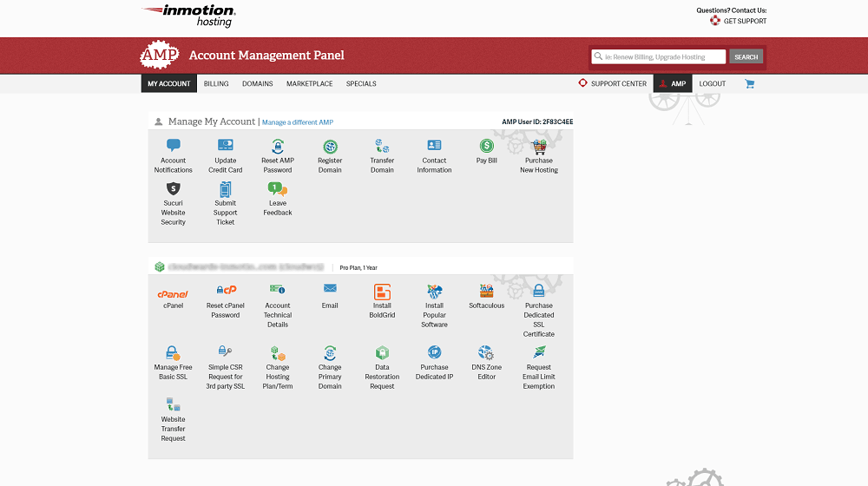Open the shopping cart icon
The image size is (868, 486).
click(x=750, y=83)
